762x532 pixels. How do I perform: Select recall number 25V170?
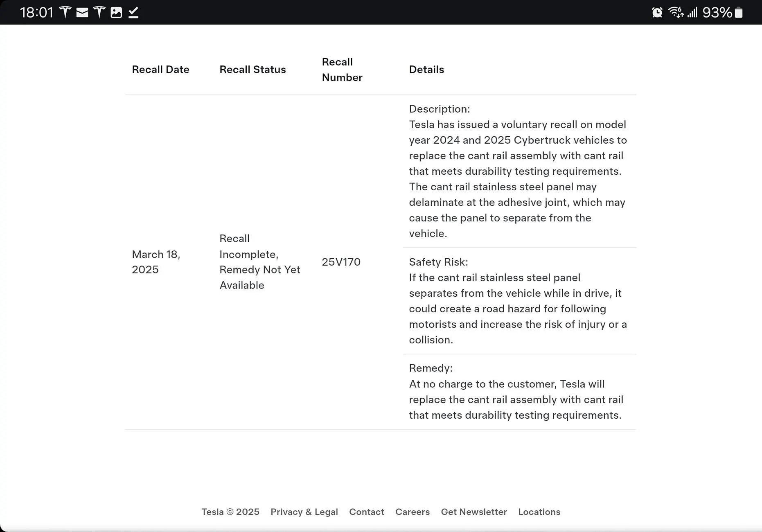tap(341, 262)
